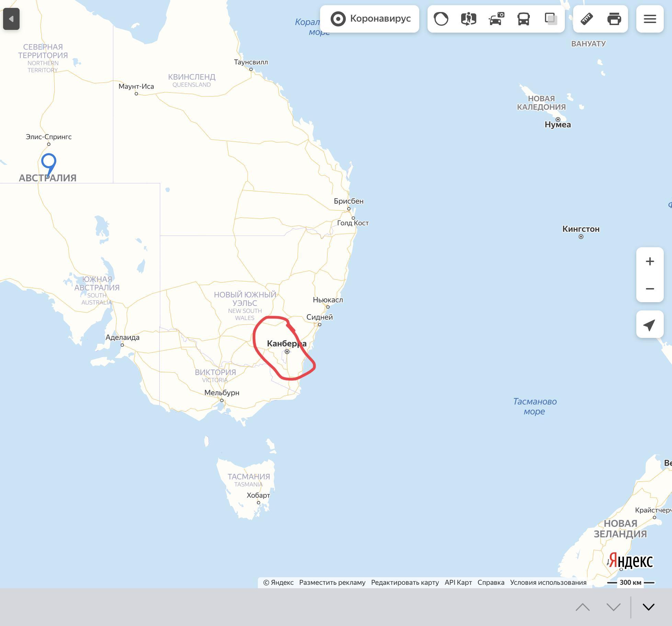Click the Яндекс logo on the map
Viewport: 672px width, 626px height.
click(x=631, y=561)
